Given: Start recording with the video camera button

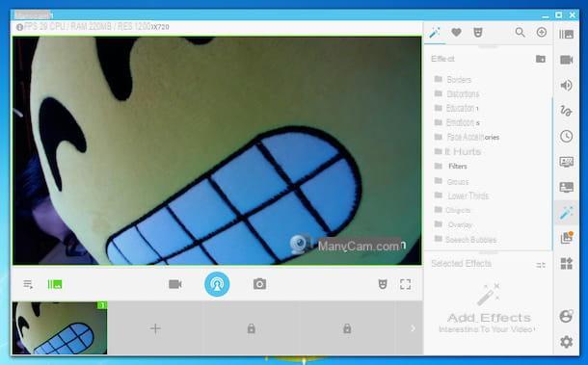Looking at the screenshot, I should 175,284.
